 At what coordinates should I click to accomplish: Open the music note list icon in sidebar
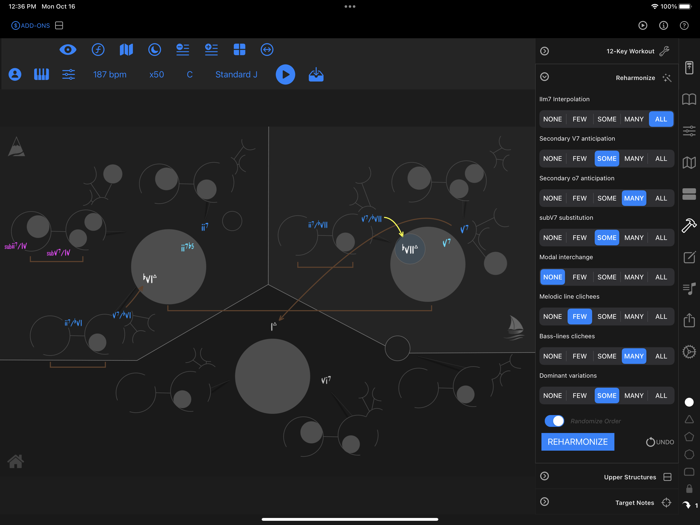[689, 289]
